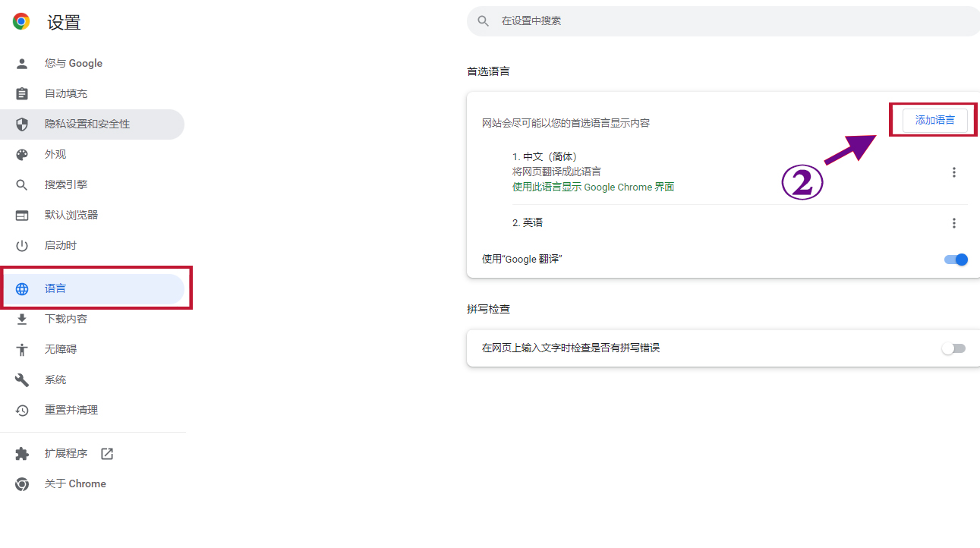The height and width of the screenshot is (548, 980).
Task: Open 搜索引擎 using its magnifier icon
Action: tap(21, 184)
